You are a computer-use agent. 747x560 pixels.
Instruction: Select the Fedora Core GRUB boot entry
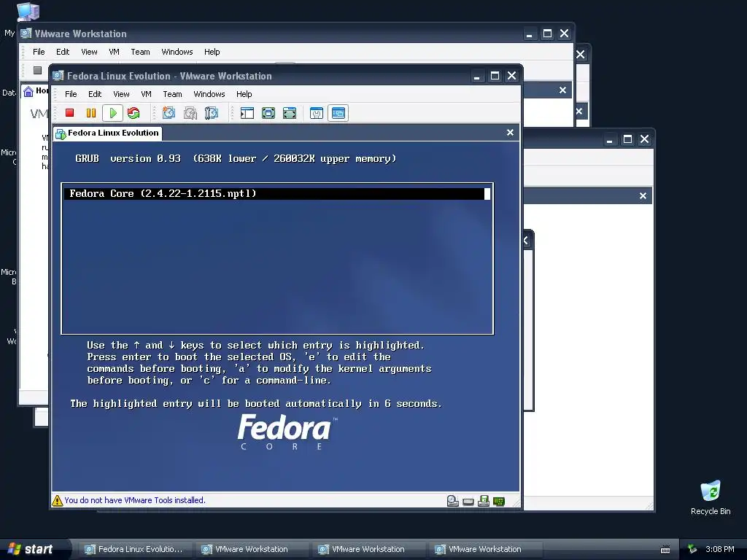coord(276,193)
